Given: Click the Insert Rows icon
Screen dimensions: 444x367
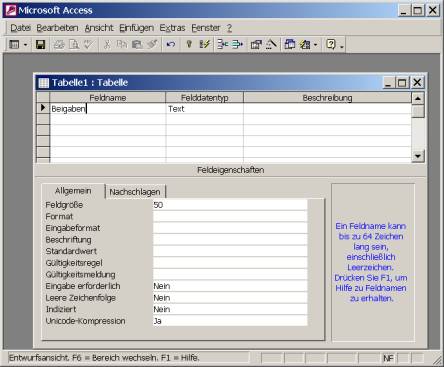Looking at the screenshot, I should [x=223, y=44].
